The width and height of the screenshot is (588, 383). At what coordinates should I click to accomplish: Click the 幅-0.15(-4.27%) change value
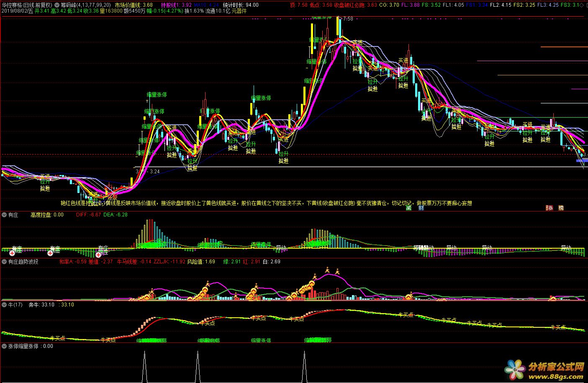(x=165, y=11)
